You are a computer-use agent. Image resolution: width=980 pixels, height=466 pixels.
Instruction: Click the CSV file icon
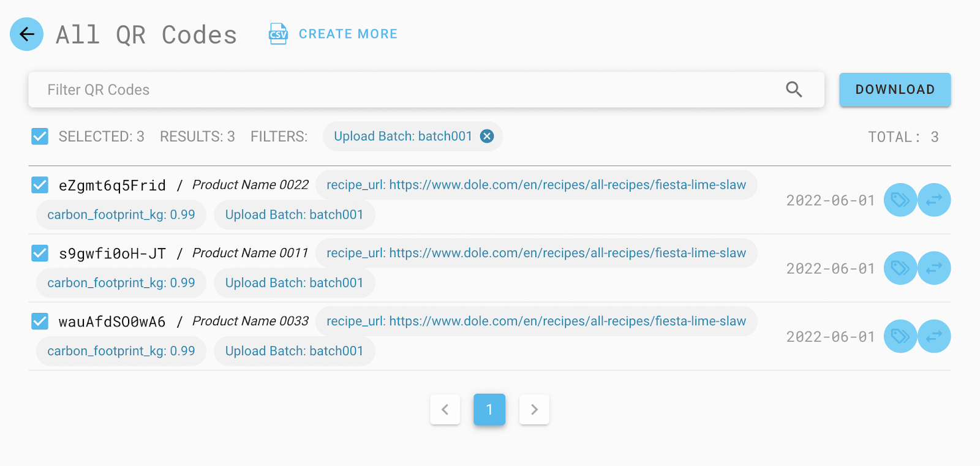[x=278, y=34]
